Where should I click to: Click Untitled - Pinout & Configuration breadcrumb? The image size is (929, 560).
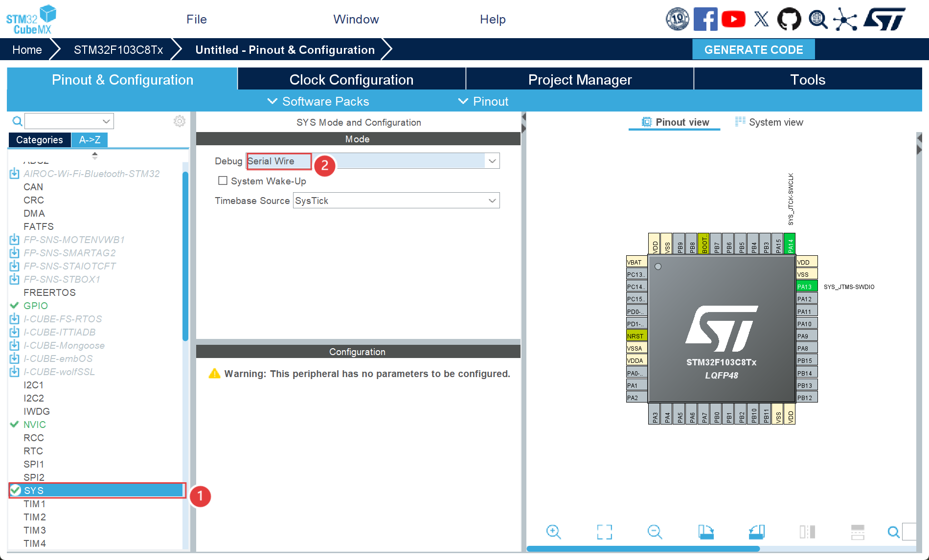pos(285,49)
